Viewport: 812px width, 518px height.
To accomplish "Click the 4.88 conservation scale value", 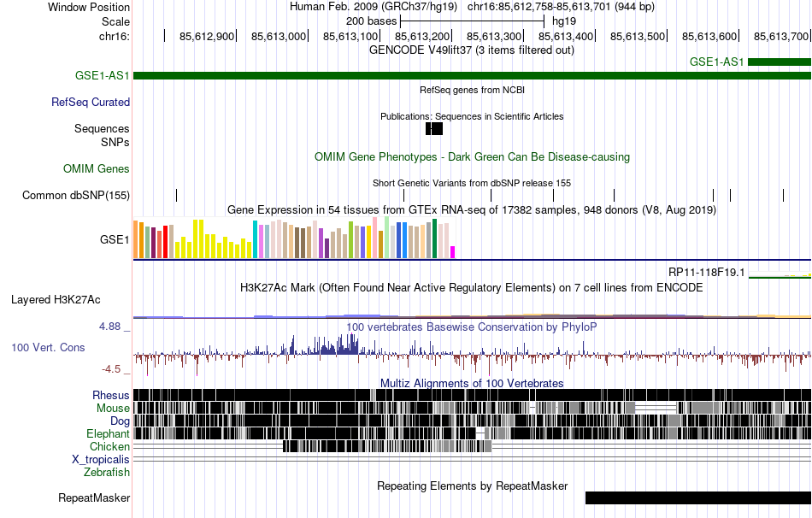I will point(109,327).
